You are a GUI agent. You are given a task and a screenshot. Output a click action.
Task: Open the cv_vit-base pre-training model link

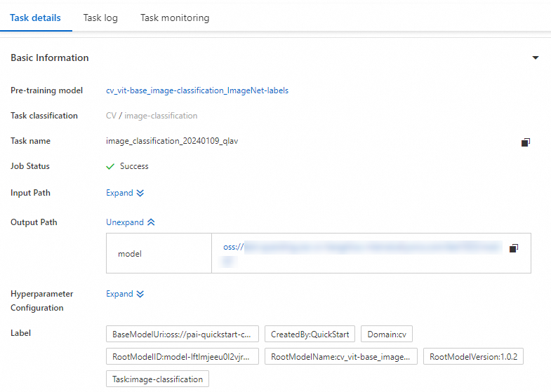[197, 90]
